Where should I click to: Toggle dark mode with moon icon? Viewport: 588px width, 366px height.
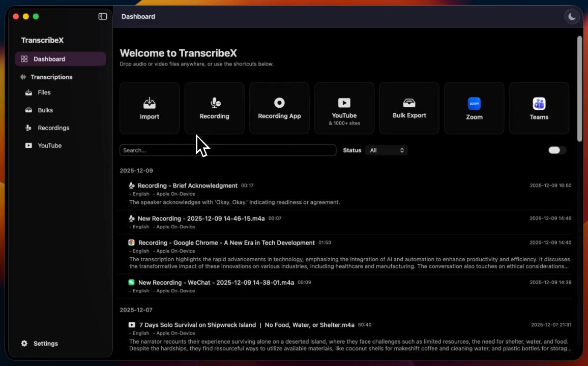[x=572, y=17]
